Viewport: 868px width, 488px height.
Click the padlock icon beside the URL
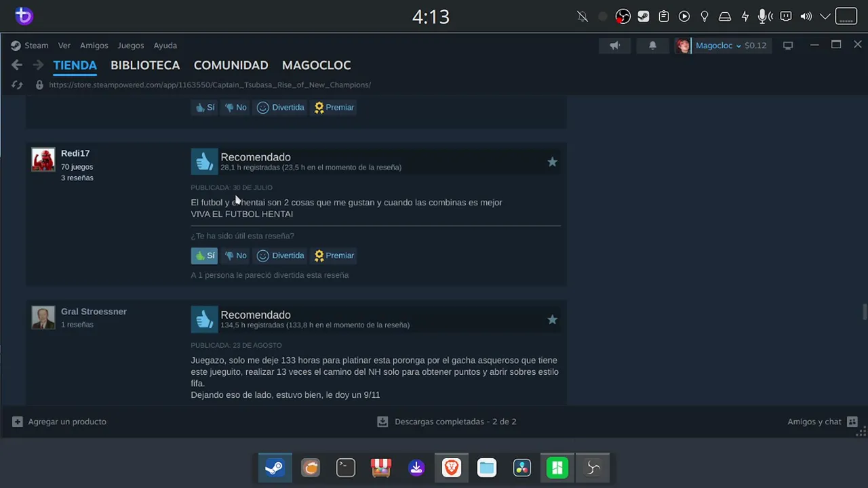pos(39,85)
